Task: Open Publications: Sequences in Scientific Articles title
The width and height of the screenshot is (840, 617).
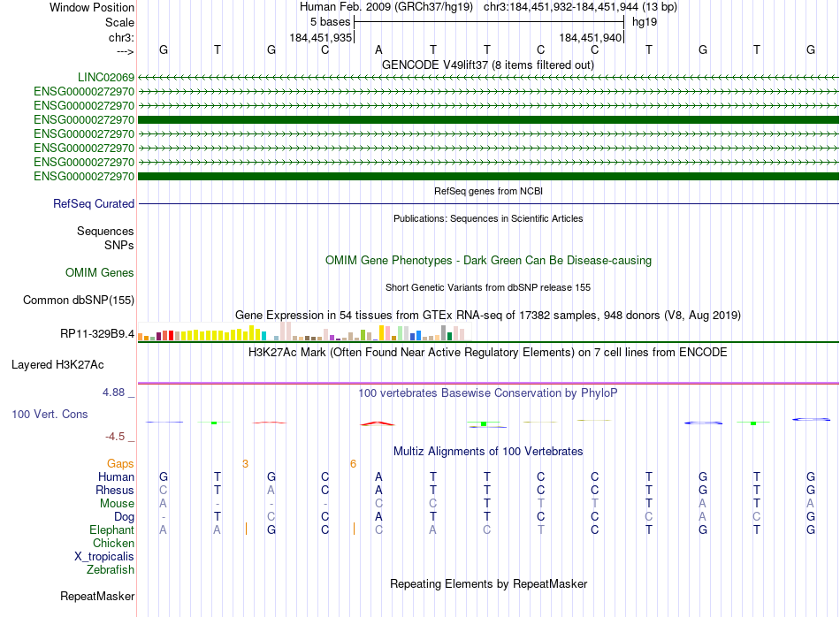Action: point(488,218)
